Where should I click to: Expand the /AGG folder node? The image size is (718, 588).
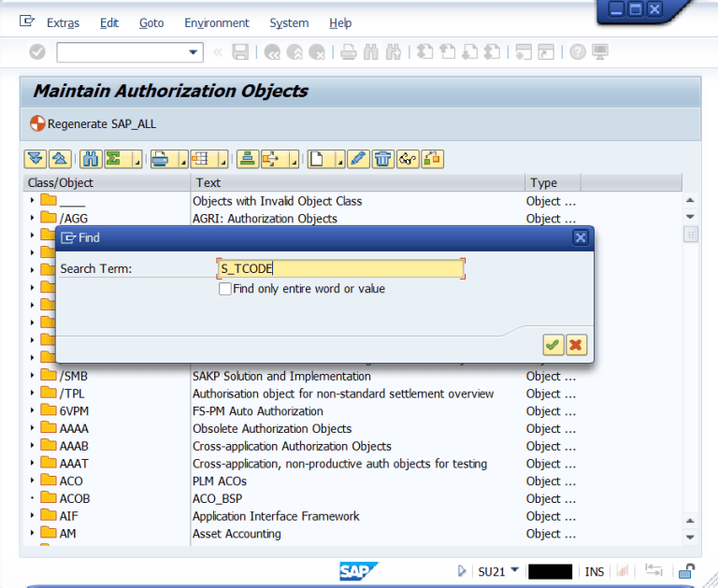[x=32, y=218]
